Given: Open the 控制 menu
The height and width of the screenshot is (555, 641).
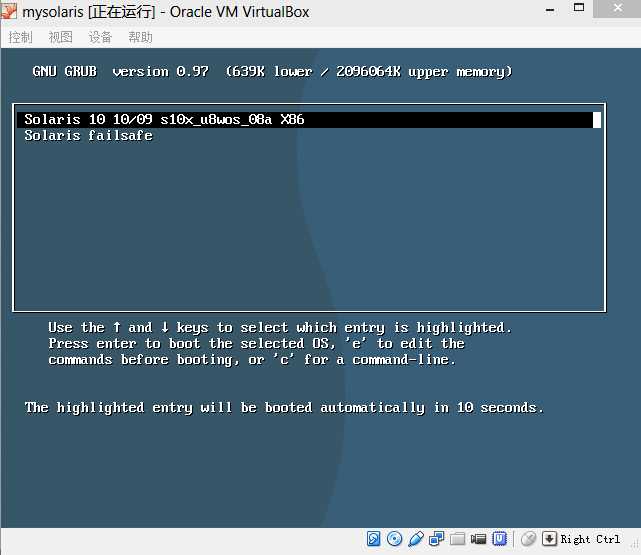Looking at the screenshot, I should (x=20, y=38).
